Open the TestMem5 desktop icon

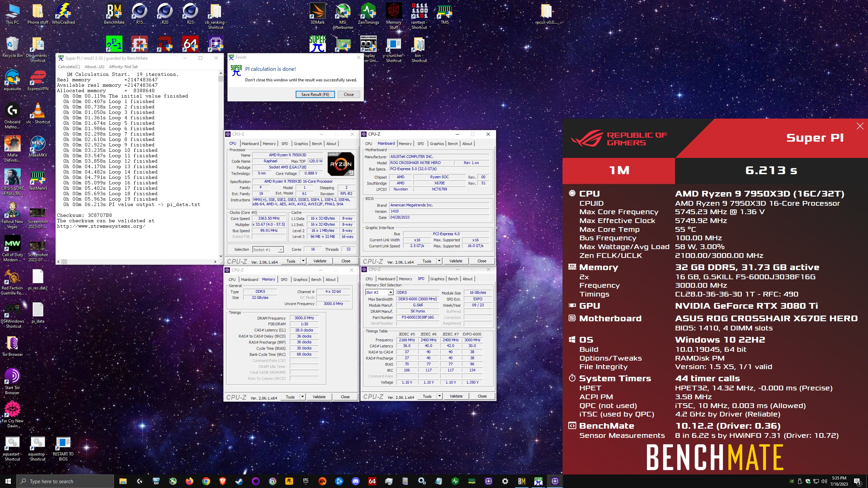coord(38,180)
